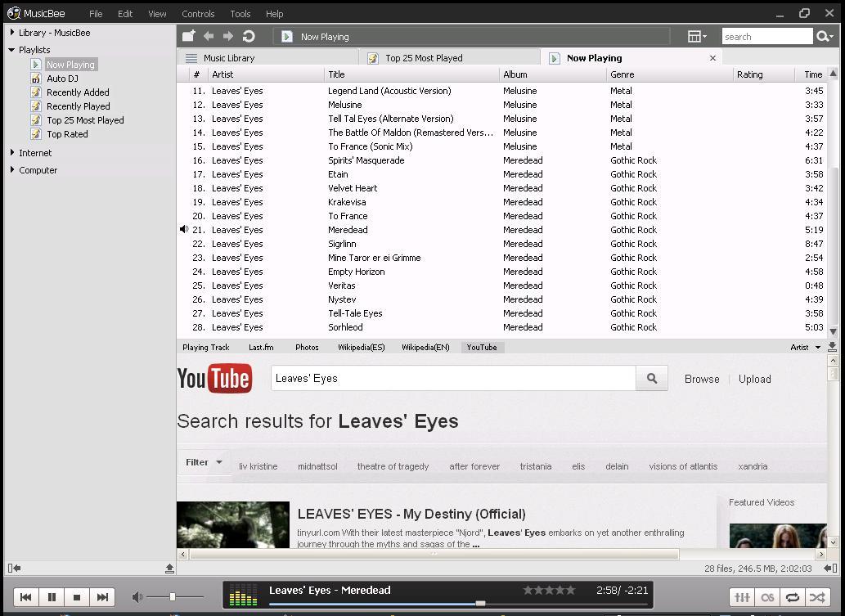The width and height of the screenshot is (845, 616).
Task: Switch to the Top 25 Most Played tab
Action: click(x=449, y=57)
